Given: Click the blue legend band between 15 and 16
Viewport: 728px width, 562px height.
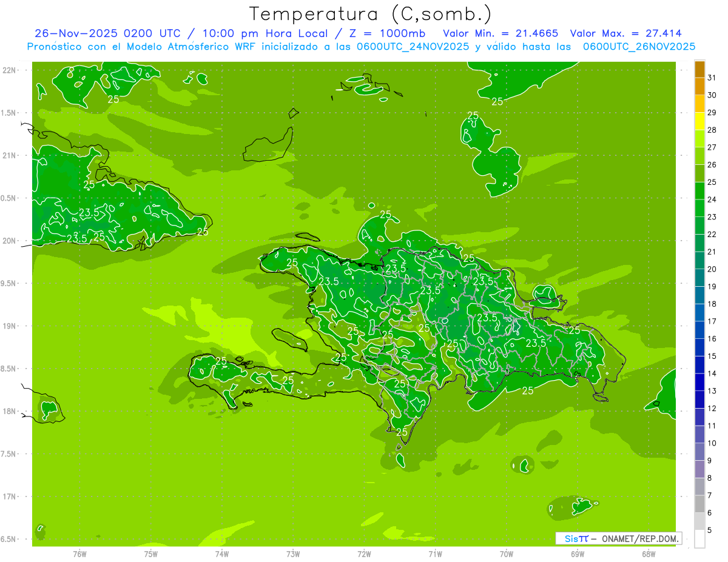Looking at the screenshot, I should [x=699, y=347].
